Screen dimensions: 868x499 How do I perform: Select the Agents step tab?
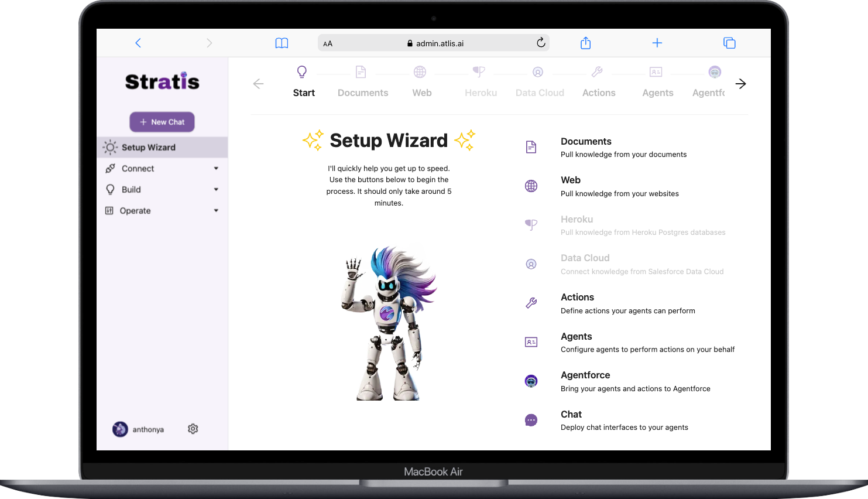(x=657, y=83)
